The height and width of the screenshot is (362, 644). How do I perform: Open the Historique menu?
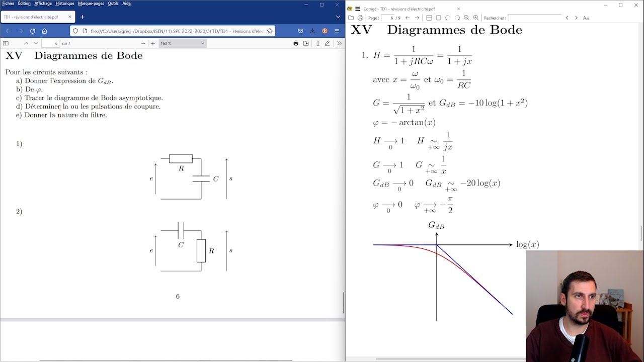65,4
